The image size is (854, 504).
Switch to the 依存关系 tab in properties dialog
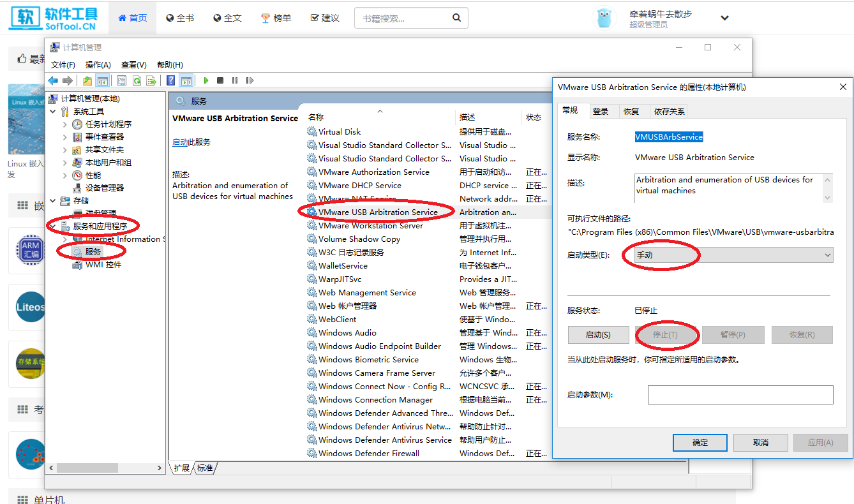(x=669, y=111)
